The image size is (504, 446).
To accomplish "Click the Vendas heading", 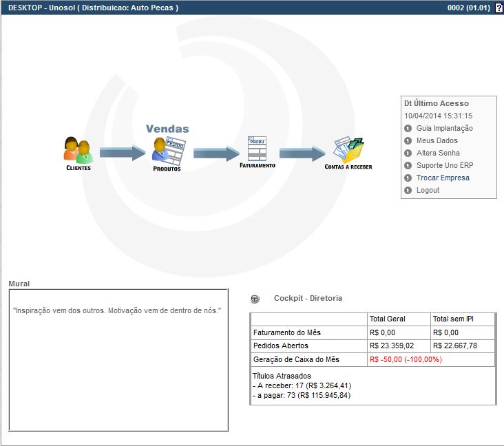I will point(167,129).
